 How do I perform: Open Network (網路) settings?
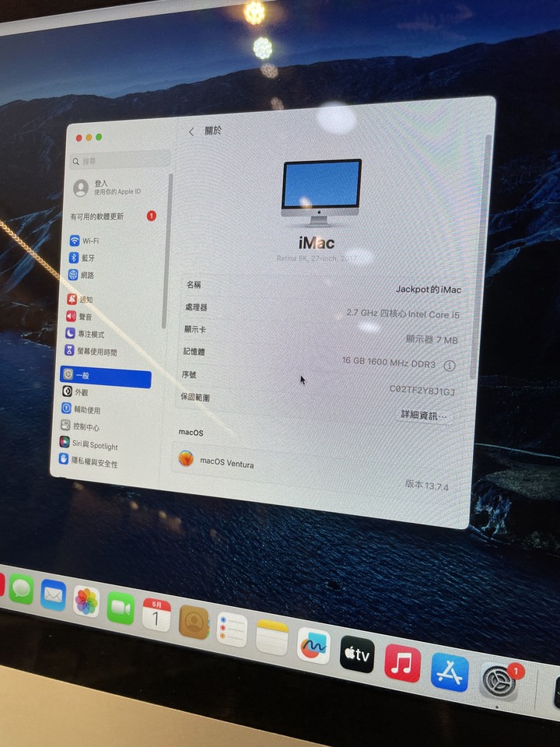click(82, 275)
